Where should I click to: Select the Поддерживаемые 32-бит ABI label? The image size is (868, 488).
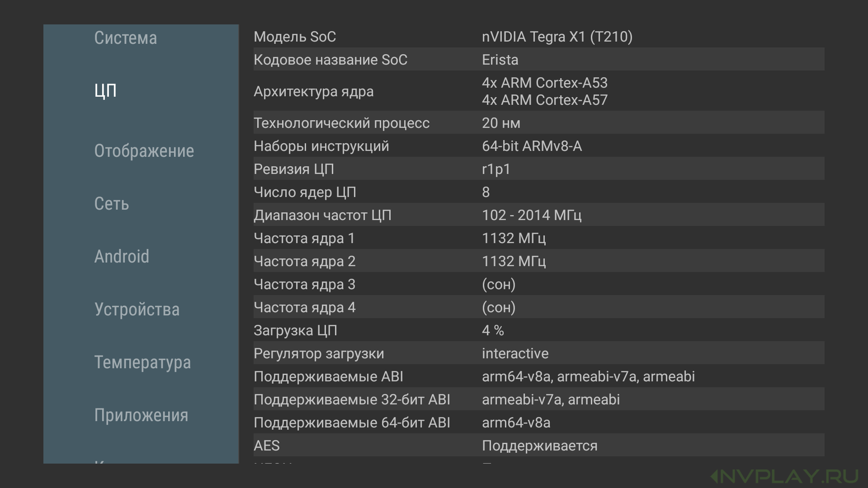point(352,399)
